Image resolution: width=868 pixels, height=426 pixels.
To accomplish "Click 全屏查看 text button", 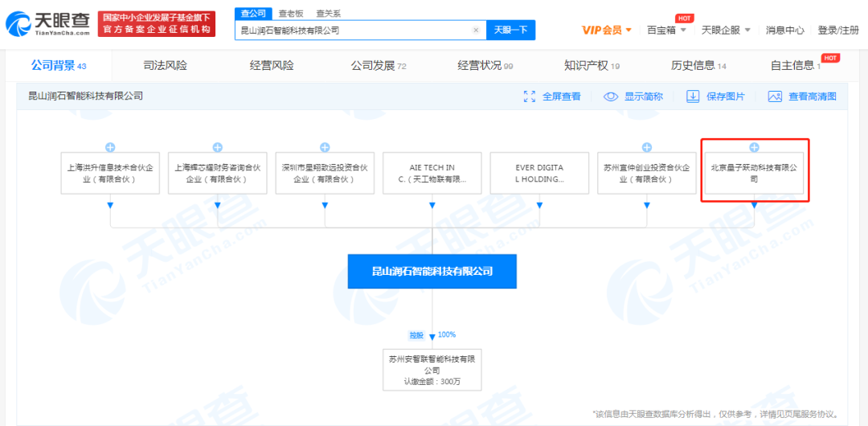I will click(561, 96).
